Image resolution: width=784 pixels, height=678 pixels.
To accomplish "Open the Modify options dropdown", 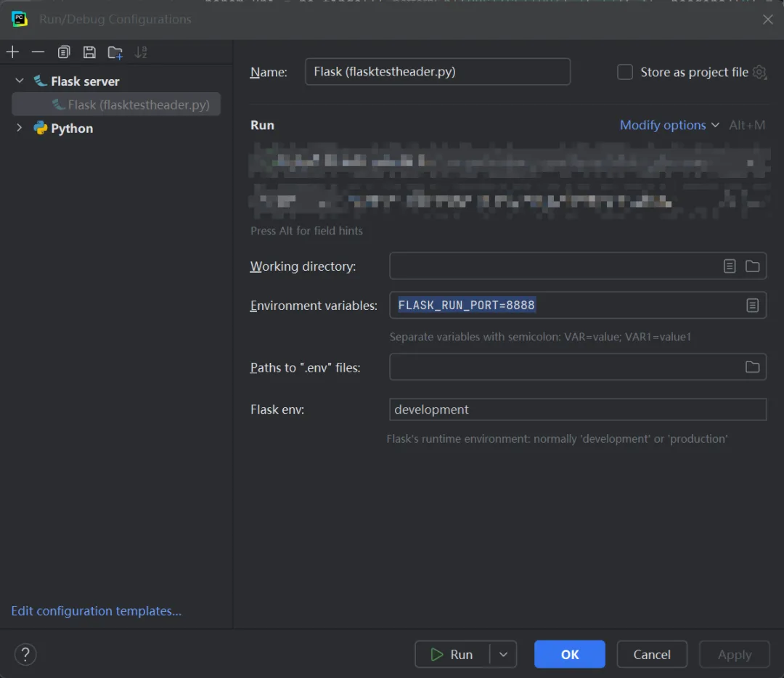I will (669, 125).
